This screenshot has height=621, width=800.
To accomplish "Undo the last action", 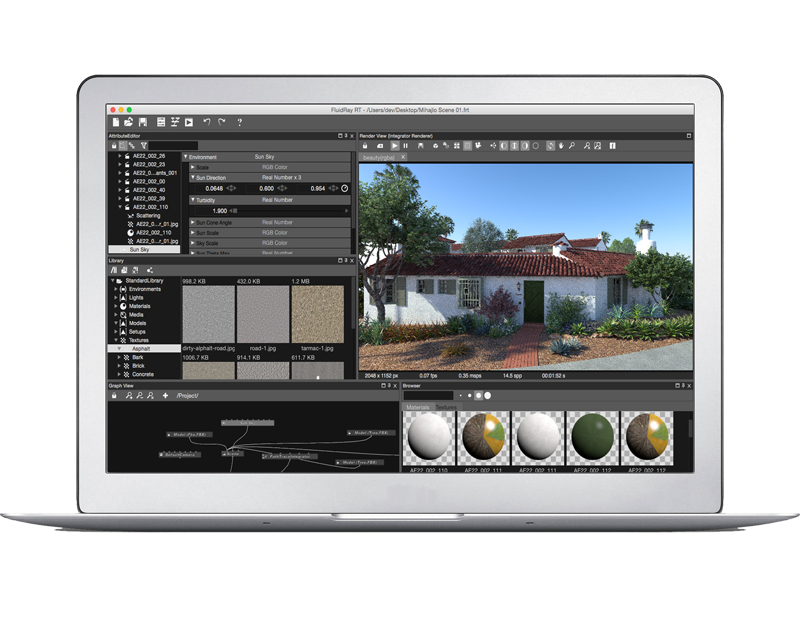I will click(x=207, y=122).
